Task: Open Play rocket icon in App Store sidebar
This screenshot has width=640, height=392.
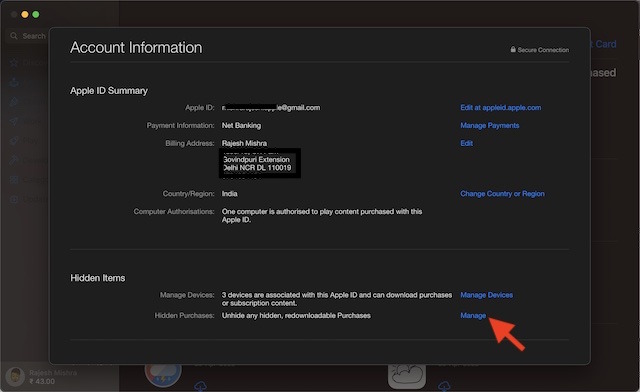Action: 14,140
